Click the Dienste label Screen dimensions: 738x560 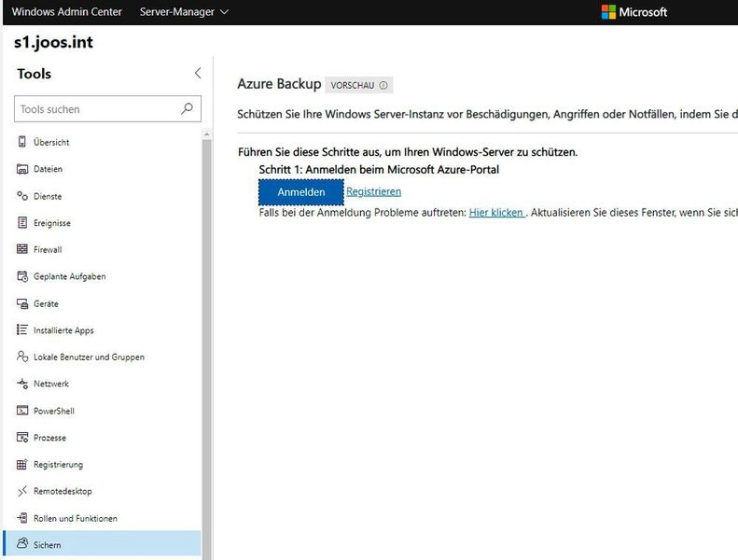pyautogui.click(x=48, y=196)
